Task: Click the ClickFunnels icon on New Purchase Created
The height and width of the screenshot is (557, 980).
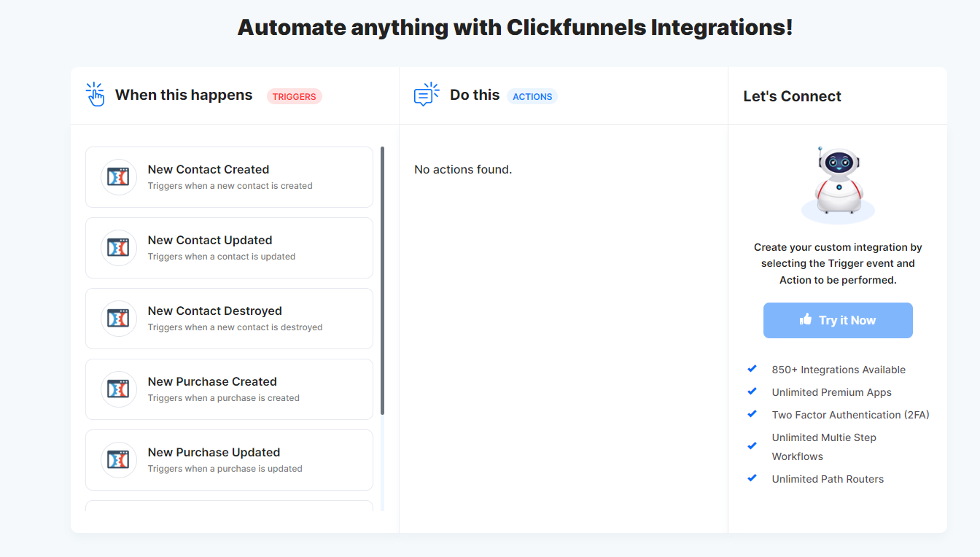Action: pyautogui.click(x=119, y=389)
